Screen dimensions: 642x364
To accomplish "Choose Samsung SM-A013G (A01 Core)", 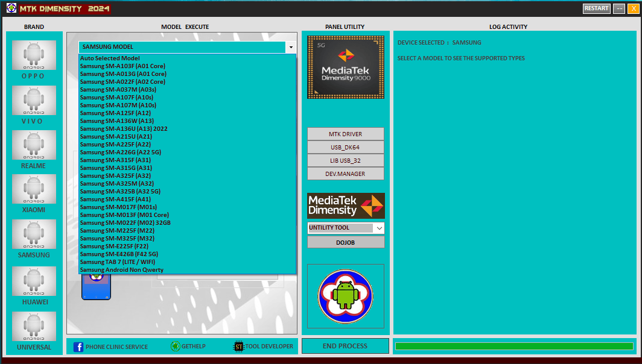I will 187,74.
